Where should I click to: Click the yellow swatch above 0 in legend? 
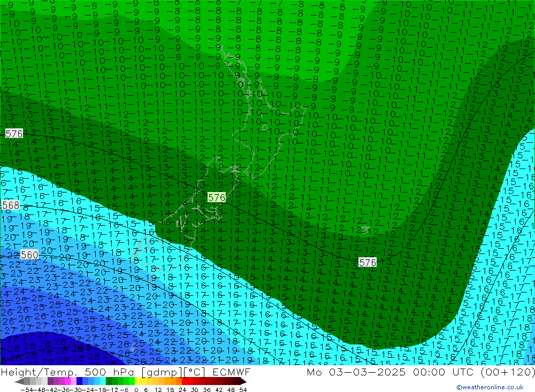click(x=138, y=381)
